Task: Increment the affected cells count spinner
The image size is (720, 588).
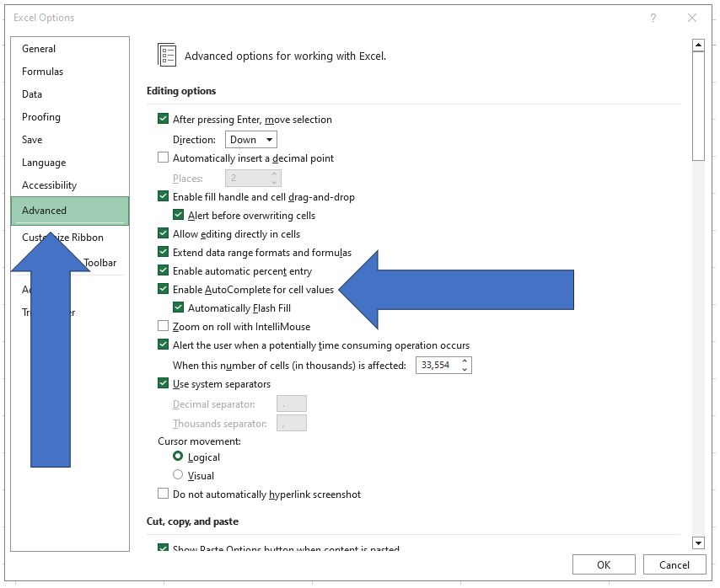Action: 466,361
